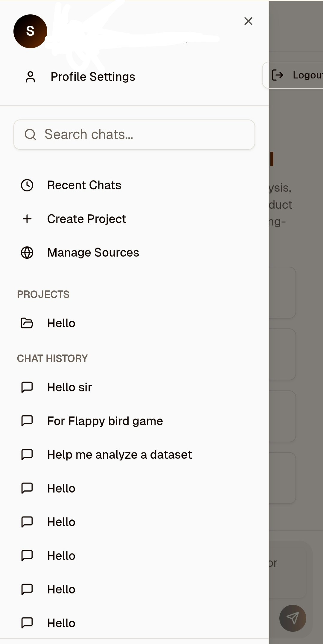Click the folder icon under Projects
The height and width of the screenshot is (644, 323).
[x=27, y=323]
